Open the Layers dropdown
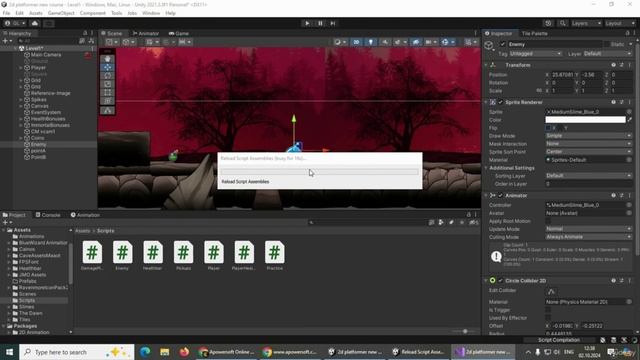640x360 pixels. click(x=586, y=23)
